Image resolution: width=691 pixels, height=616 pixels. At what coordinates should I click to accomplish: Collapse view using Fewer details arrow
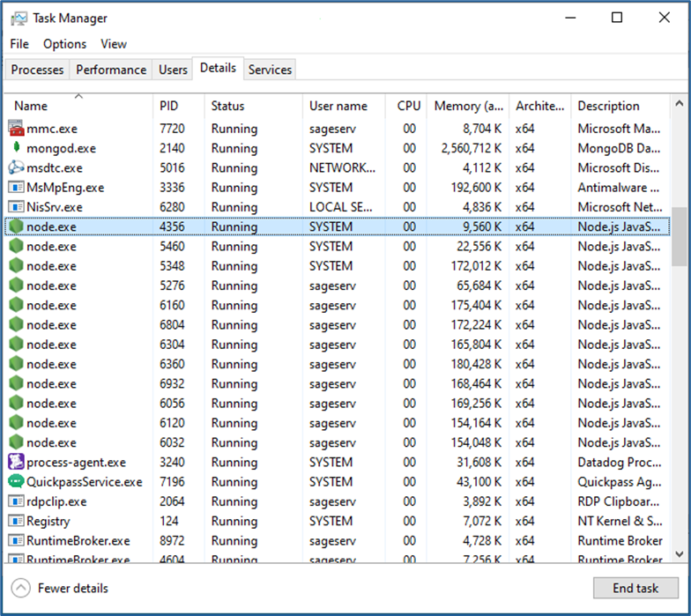click(x=21, y=588)
